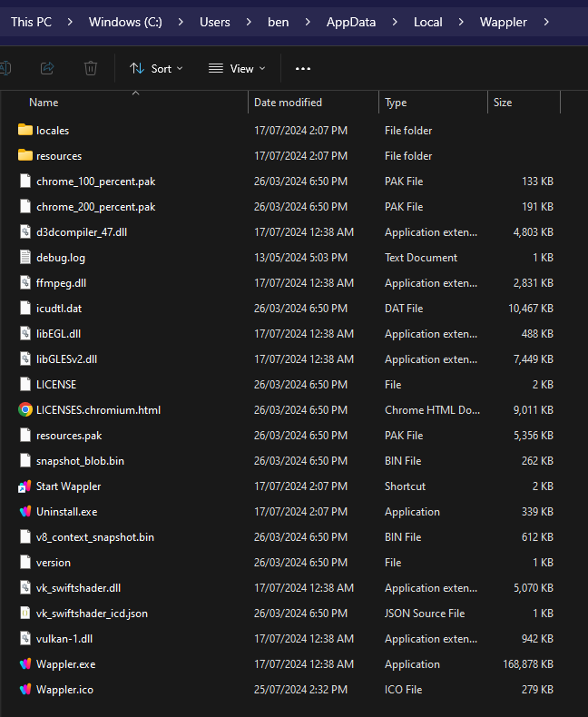Click the libEGL.dll file icon
This screenshot has height=717, width=588.
click(25, 334)
